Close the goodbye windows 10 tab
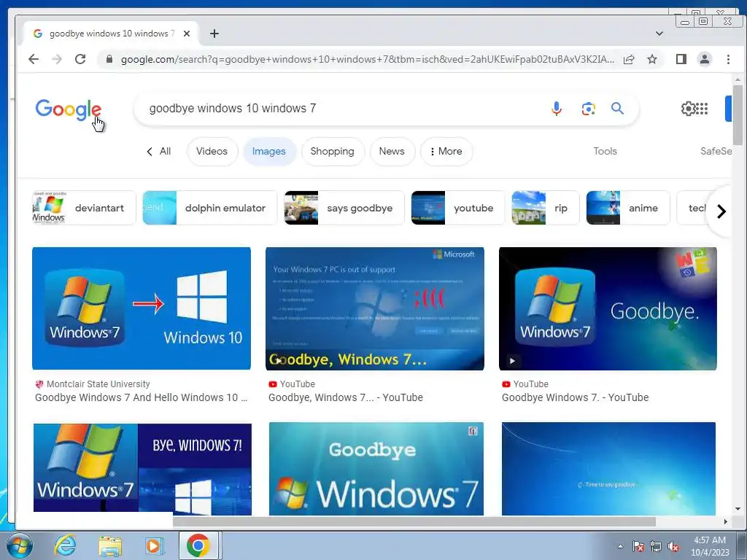This screenshot has height=560, width=747. tap(187, 34)
